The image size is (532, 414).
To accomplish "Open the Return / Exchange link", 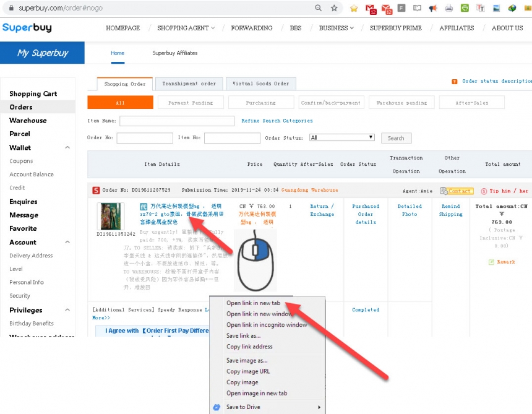I will [322, 210].
